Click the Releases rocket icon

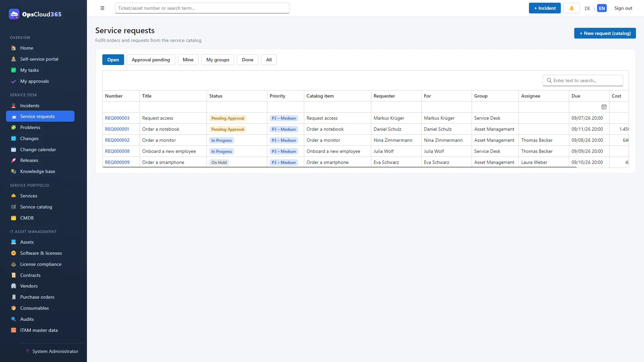13,160
